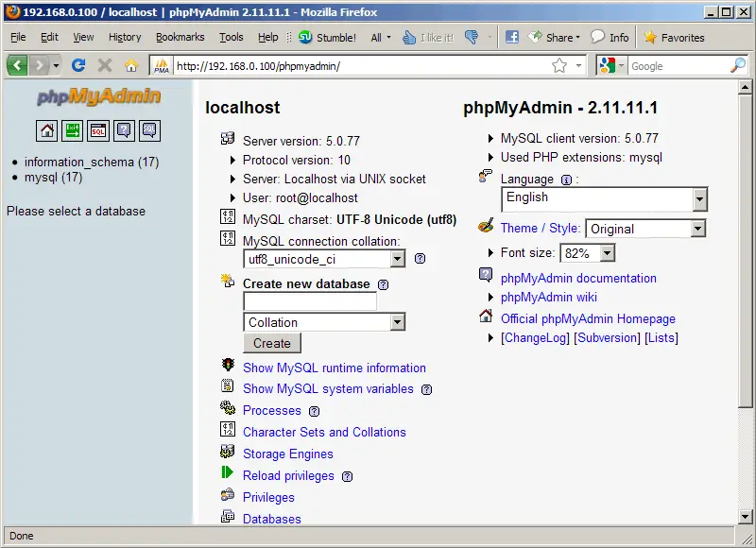The image size is (756, 548).
Task: Open Official phpMyAdmin Homepage link
Action: pos(588,319)
